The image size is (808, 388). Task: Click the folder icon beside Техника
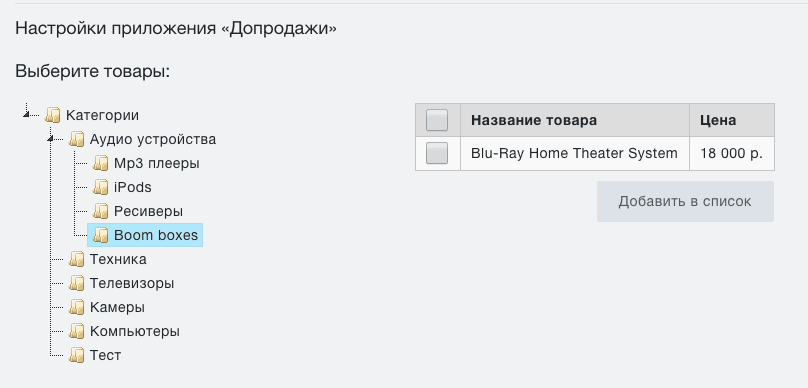[x=76, y=259]
